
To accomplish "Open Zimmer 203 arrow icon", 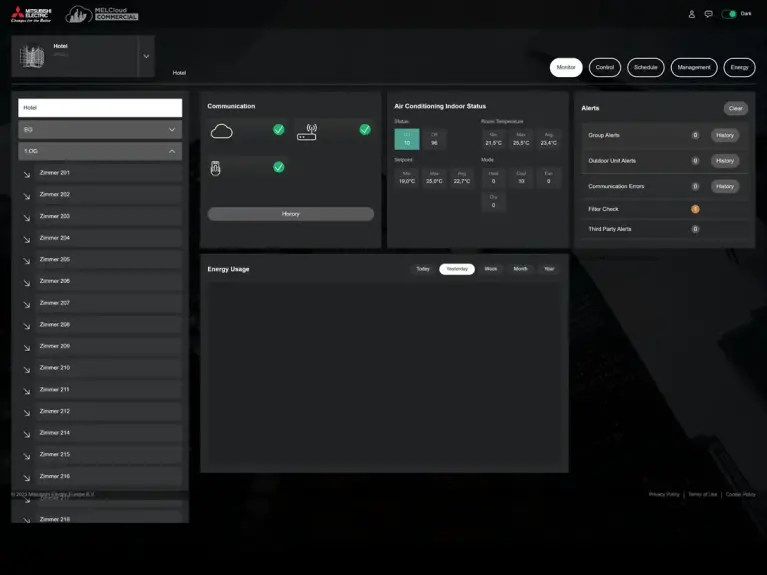I will [x=27, y=218].
